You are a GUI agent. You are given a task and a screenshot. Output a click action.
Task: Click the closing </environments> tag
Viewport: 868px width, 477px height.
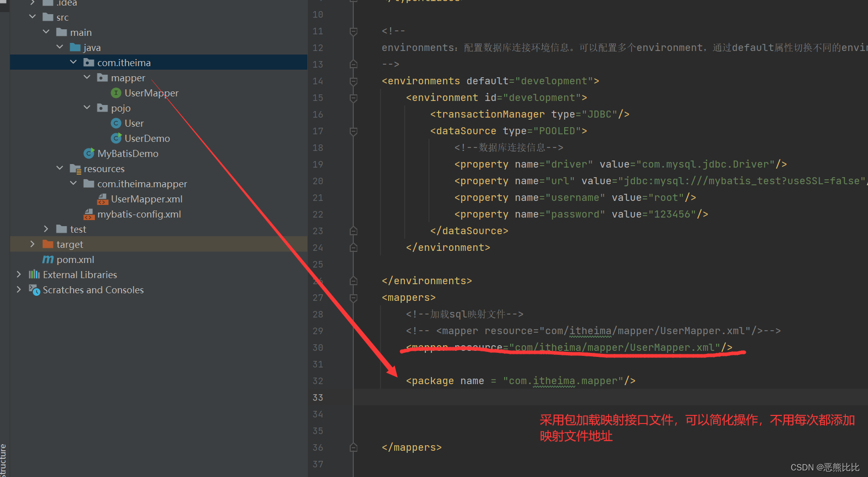click(427, 281)
